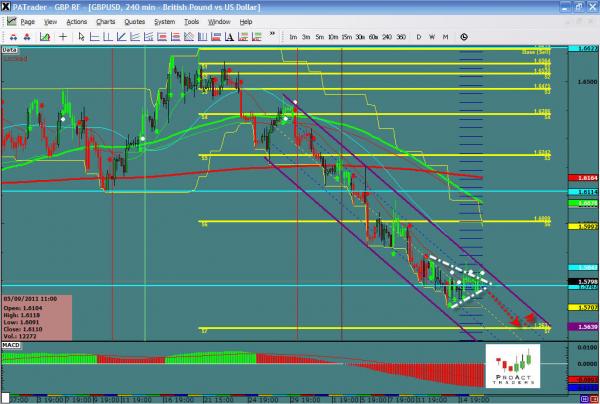Select the 240 minute timeframe button
This screenshot has height=404, width=600.
pyautogui.click(x=386, y=38)
